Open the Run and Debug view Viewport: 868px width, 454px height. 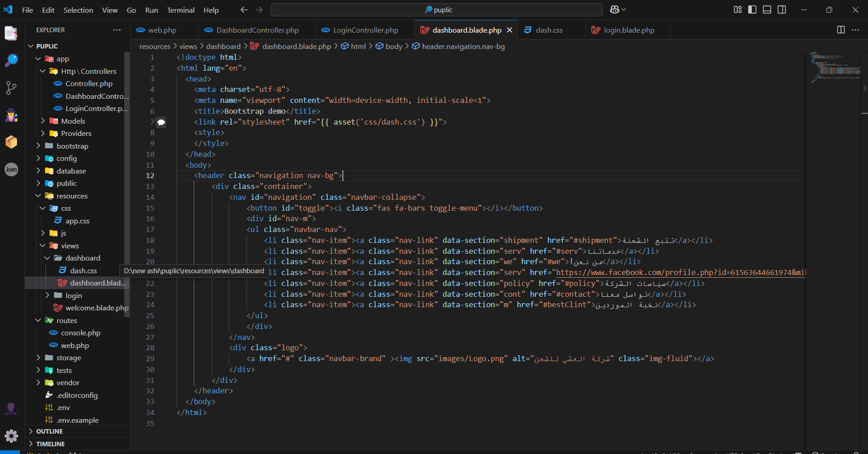(x=11, y=115)
